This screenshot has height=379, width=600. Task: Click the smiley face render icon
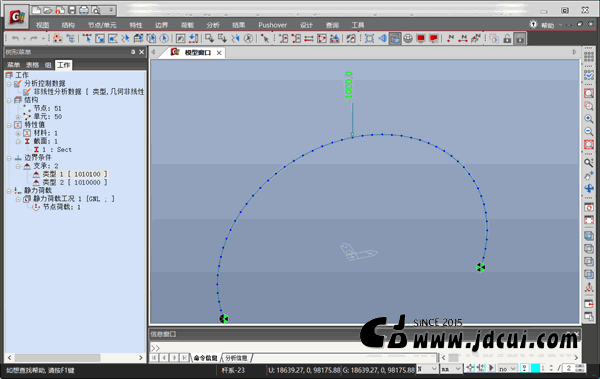[408, 38]
